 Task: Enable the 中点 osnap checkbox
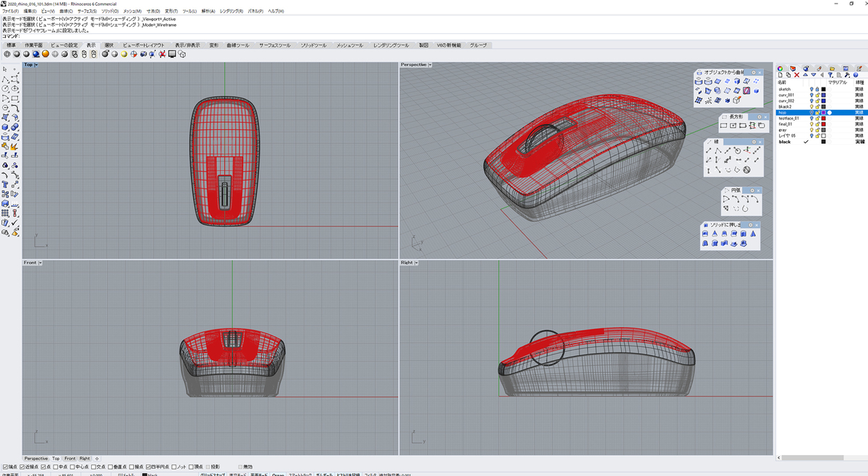(56, 467)
